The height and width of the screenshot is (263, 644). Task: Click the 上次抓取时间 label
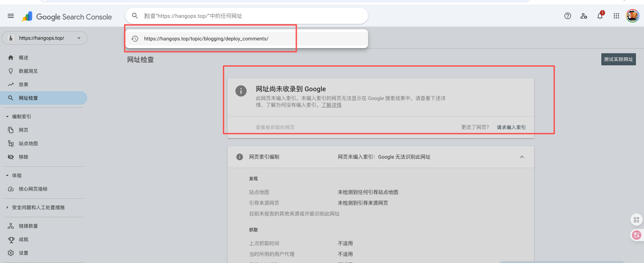coord(264,243)
